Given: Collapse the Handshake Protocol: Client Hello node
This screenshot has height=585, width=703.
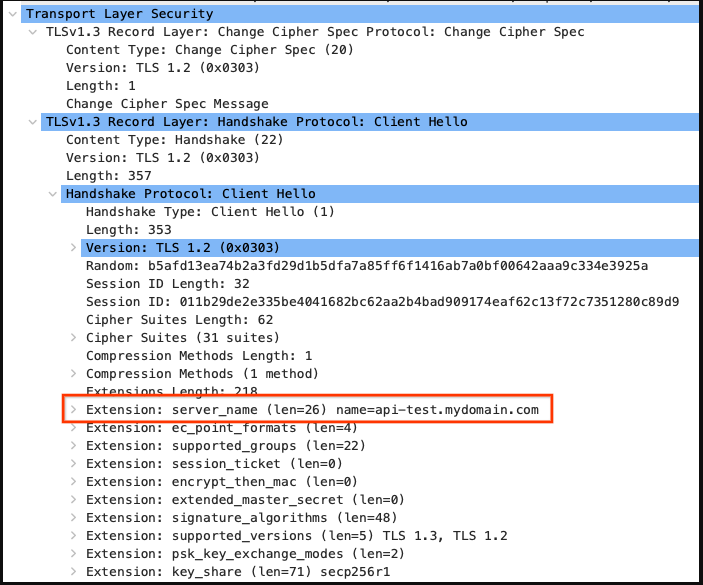Looking at the screenshot, I should [x=53, y=194].
